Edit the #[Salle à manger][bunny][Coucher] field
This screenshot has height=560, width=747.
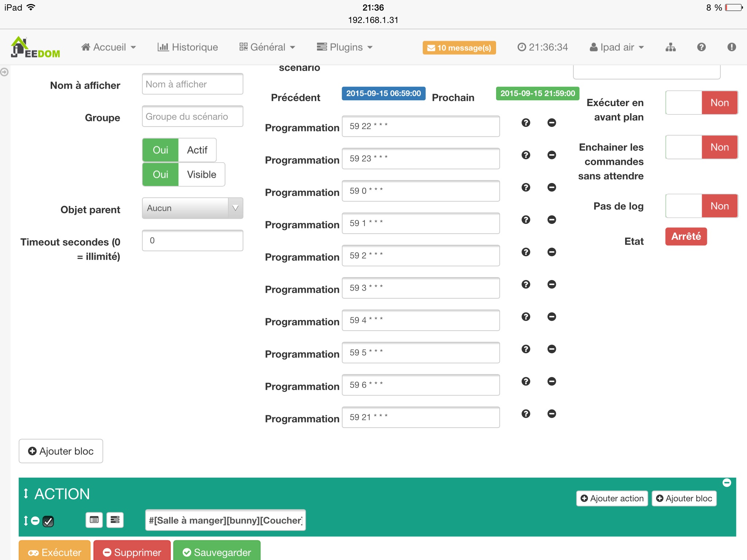[225, 520]
